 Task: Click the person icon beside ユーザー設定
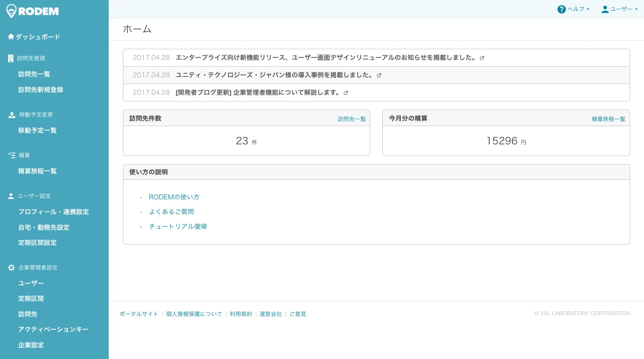pyautogui.click(x=11, y=196)
